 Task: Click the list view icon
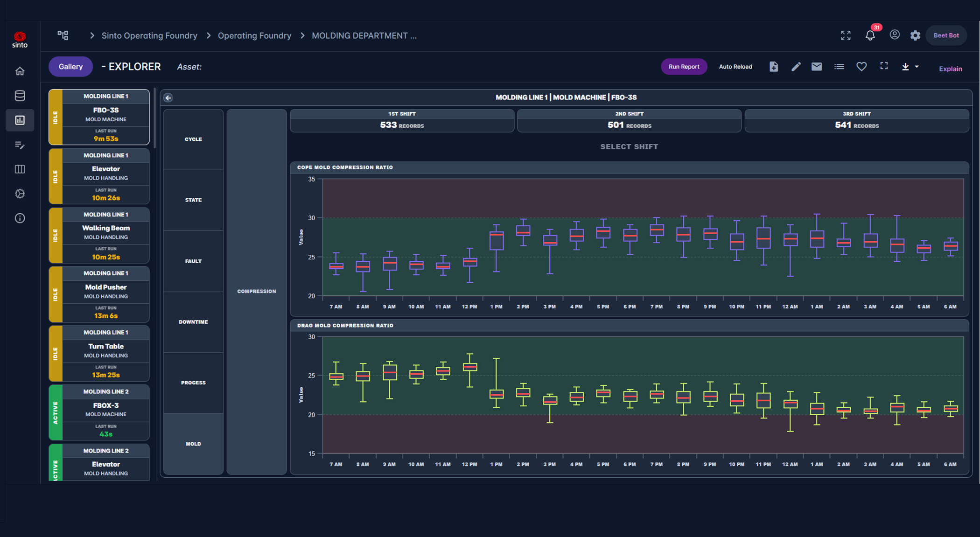pyautogui.click(x=839, y=67)
